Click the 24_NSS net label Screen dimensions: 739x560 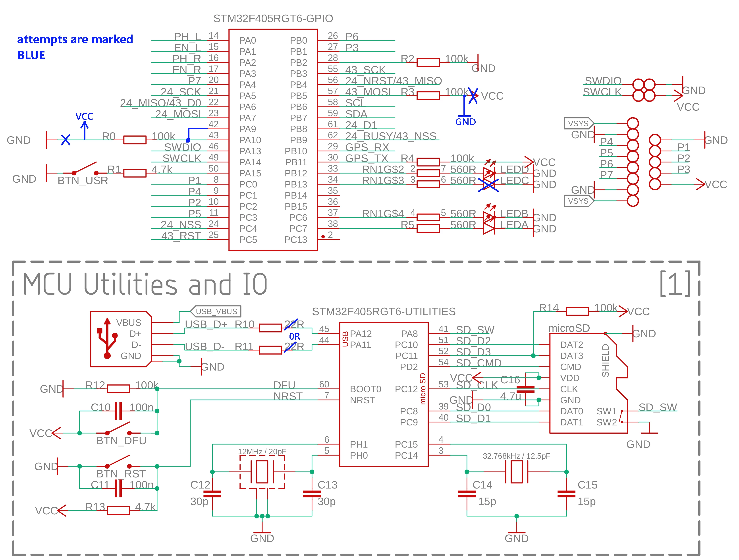pyautogui.click(x=181, y=224)
